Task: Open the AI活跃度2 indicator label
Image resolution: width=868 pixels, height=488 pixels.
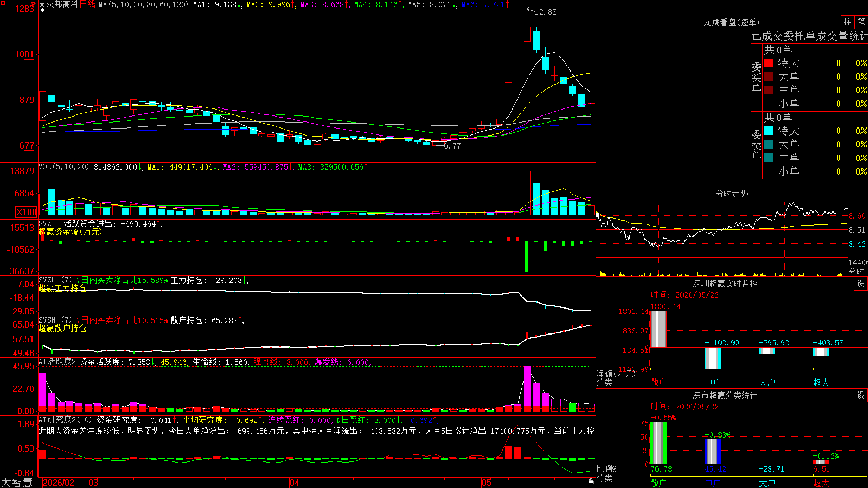Action: [58, 362]
